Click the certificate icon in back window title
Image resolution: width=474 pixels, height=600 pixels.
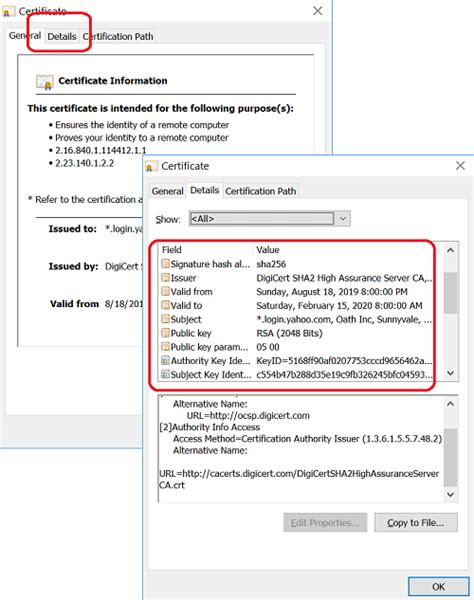(8, 12)
